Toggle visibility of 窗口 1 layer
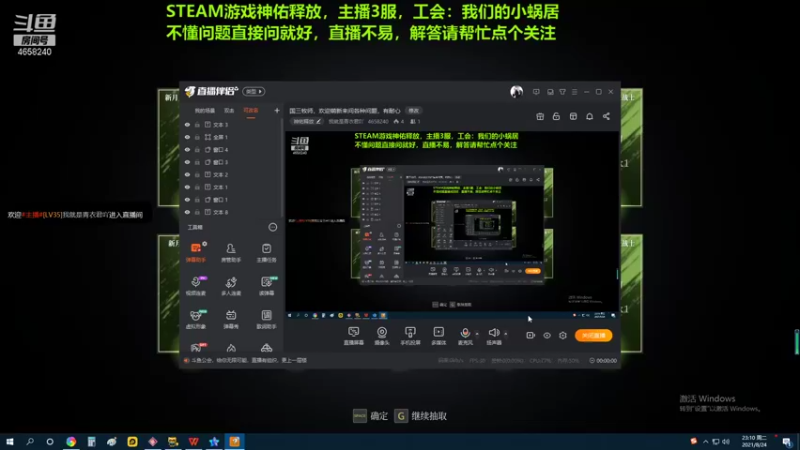800x450 pixels. tap(187, 199)
